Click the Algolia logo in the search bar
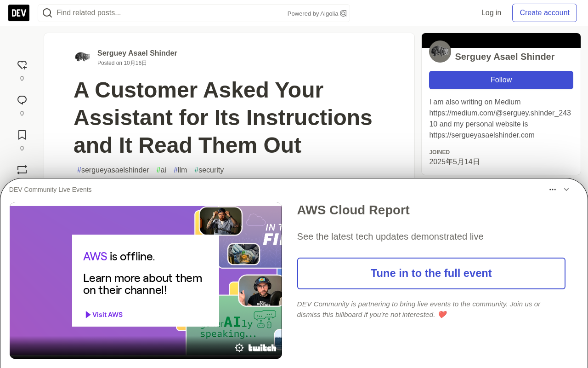This screenshot has width=588, height=368. (x=343, y=13)
